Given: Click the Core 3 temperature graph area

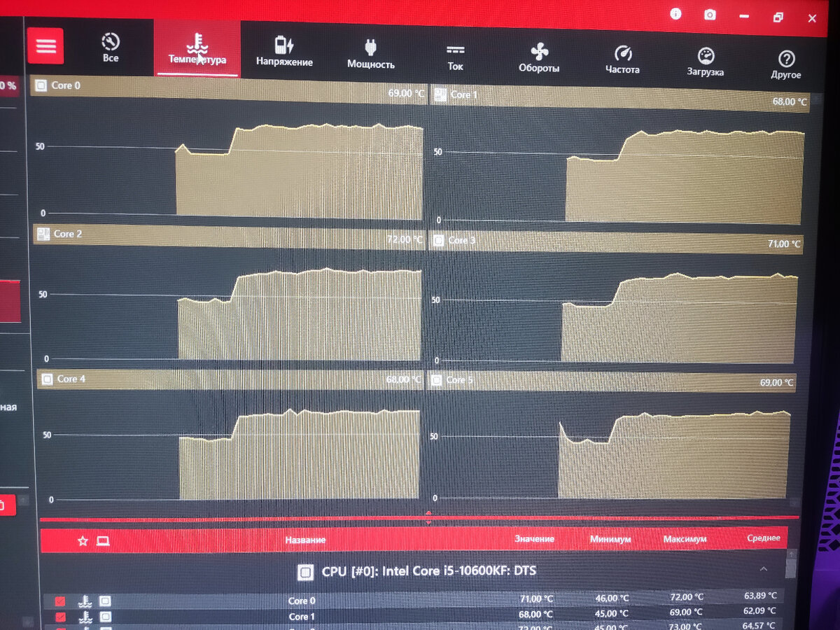Looking at the screenshot, I should (x=617, y=309).
